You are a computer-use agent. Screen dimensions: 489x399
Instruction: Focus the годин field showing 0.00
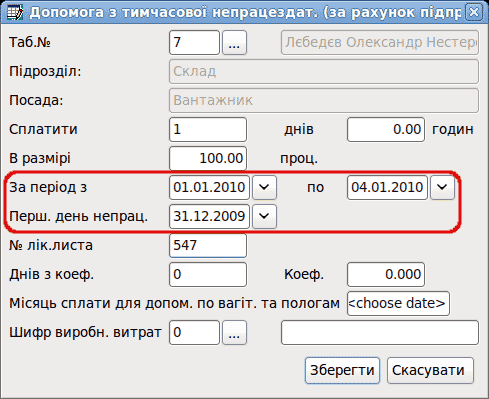pyautogui.click(x=386, y=129)
